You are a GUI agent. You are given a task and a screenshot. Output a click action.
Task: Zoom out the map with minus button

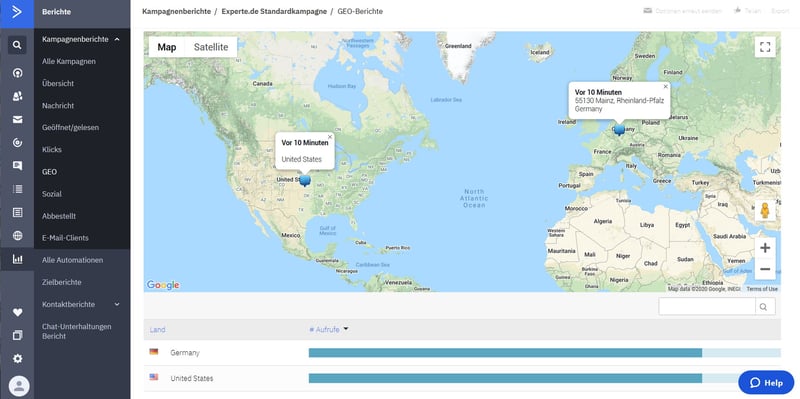click(x=765, y=269)
